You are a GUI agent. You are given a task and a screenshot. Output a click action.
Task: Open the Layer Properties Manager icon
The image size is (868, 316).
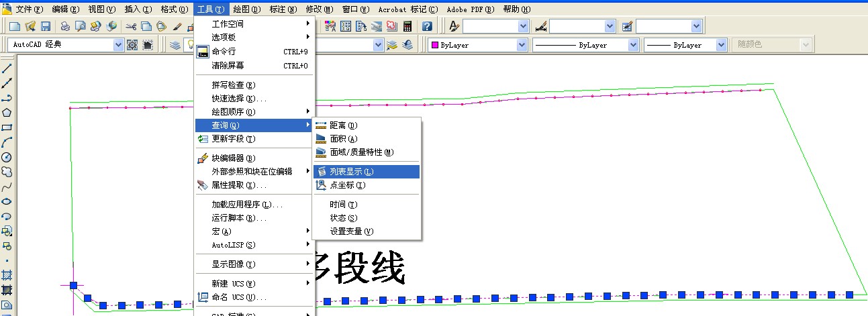coord(175,45)
